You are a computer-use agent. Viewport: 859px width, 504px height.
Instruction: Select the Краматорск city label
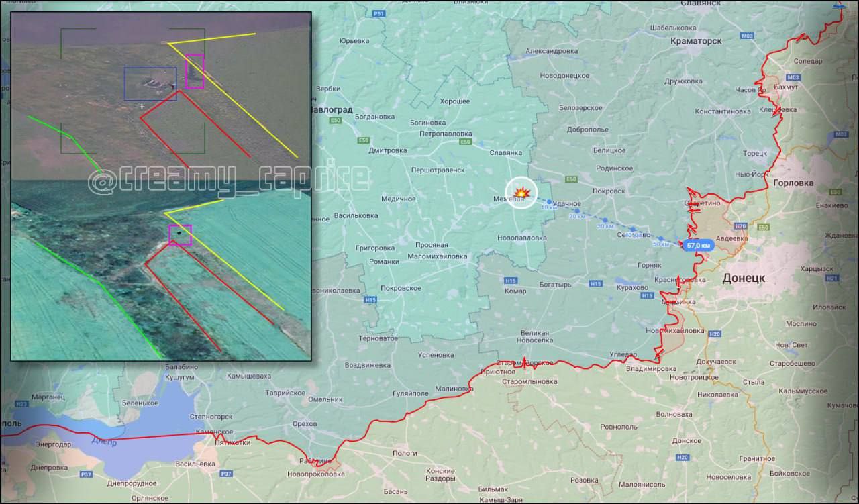[x=696, y=41]
